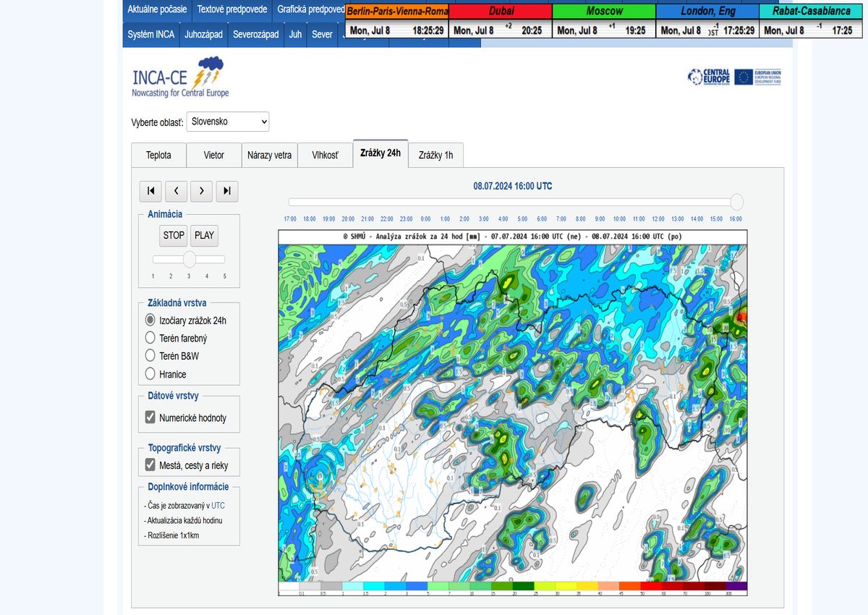Switch to the Teplota tab

(158, 155)
